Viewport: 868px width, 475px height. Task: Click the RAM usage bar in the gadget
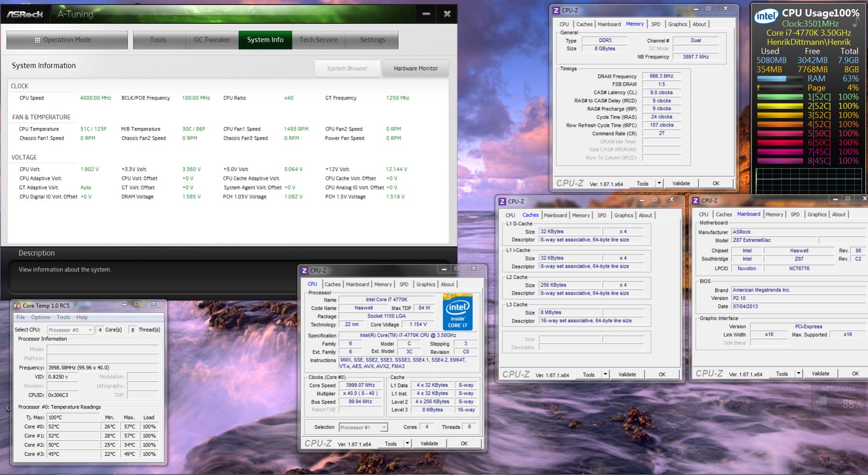click(780, 79)
